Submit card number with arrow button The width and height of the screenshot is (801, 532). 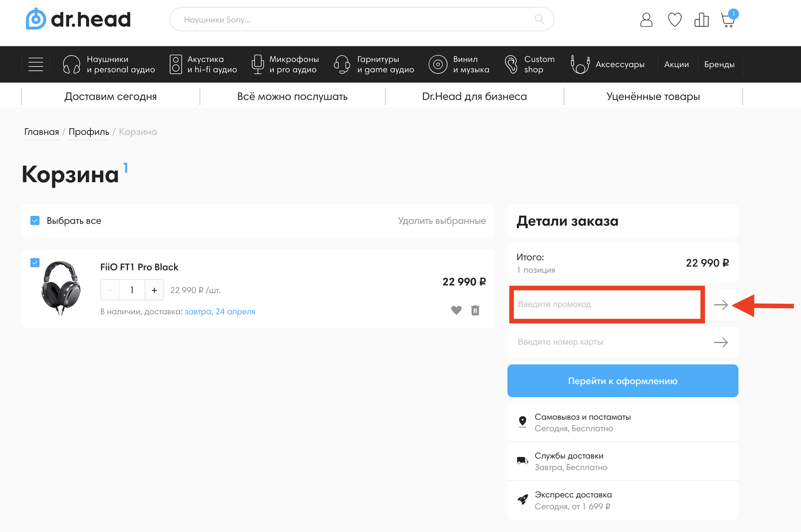[720, 342]
